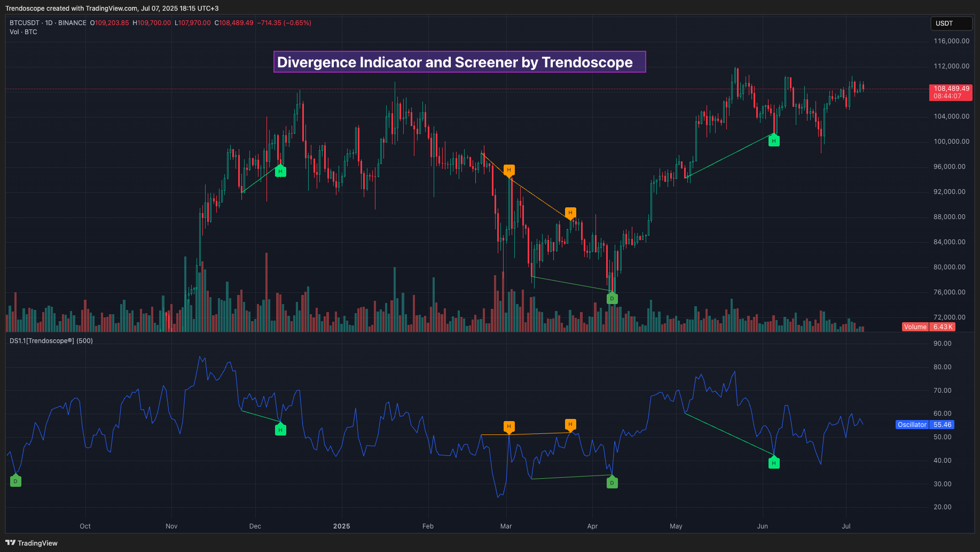Click the red Volume 6.43K axis label
This screenshot has height=552, width=980.
pos(929,327)
